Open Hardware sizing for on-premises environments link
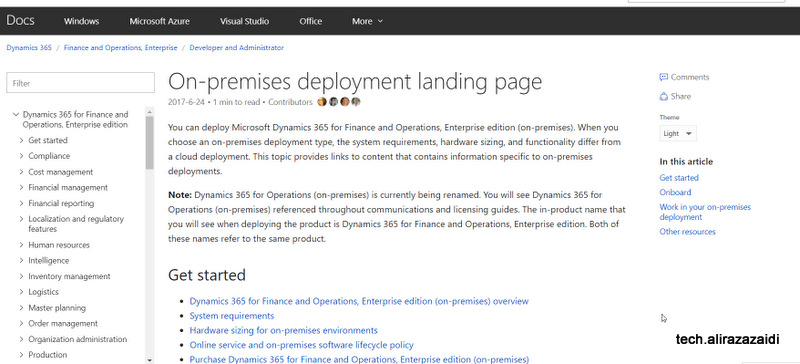 tap(283, 330)
